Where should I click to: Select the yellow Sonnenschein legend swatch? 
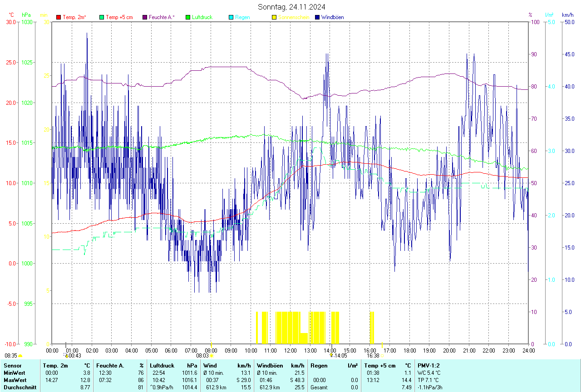pos(274,17)
